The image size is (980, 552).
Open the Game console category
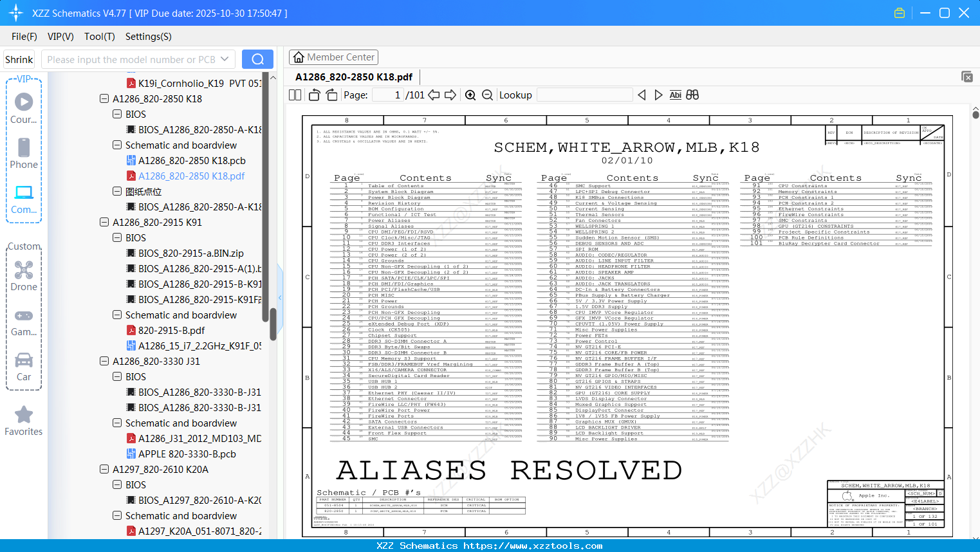click(24, 322)
